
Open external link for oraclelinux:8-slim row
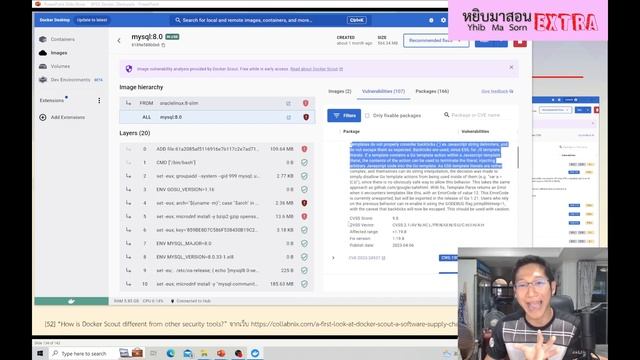[289, 103]
